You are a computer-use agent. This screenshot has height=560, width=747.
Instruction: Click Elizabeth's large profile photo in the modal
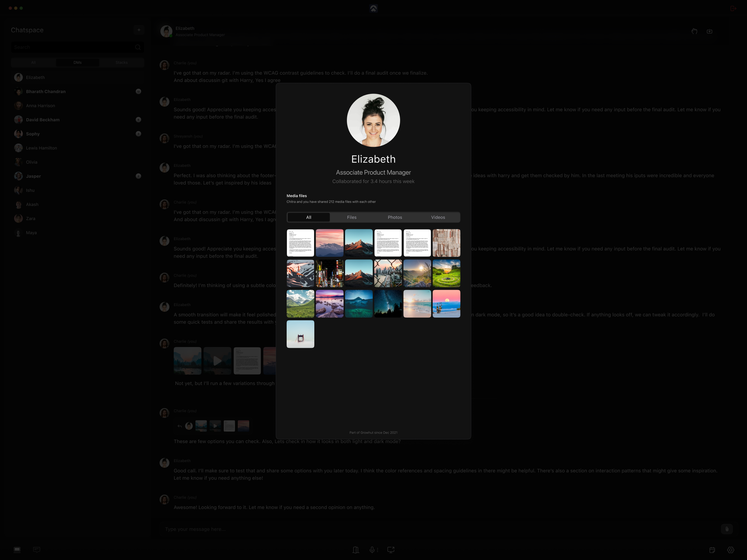(x=373, y=120)
